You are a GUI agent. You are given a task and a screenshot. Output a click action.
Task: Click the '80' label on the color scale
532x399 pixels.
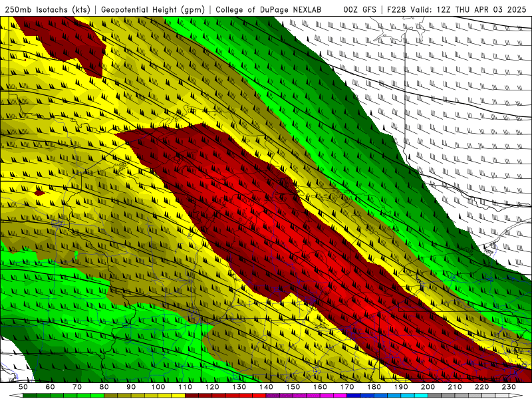pyautogui.click(x=104, y=387)
